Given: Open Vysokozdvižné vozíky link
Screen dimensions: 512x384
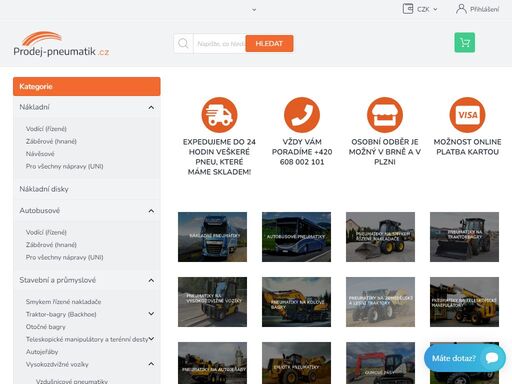Looking at the screenshot, I should [57, 364].
